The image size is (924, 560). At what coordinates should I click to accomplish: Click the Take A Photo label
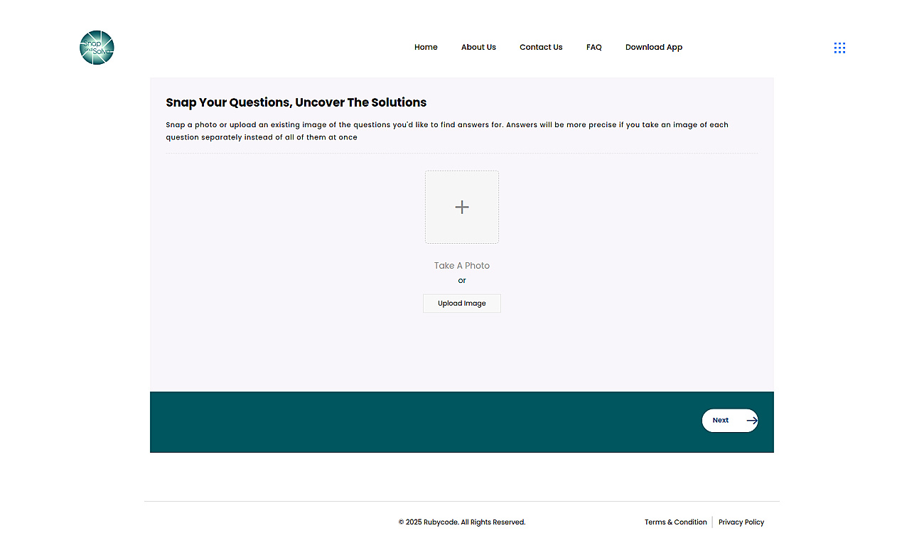pos(462,265)
